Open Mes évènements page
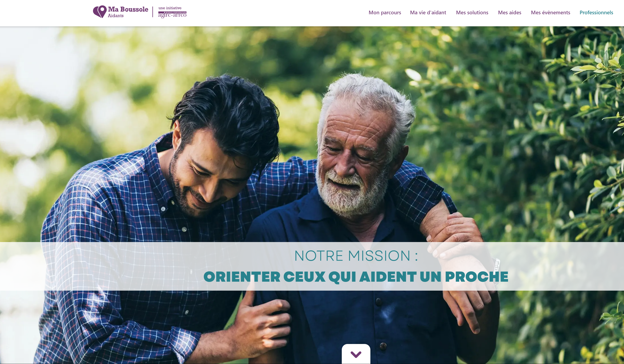This screenshot has width=624, height=364. click(550, 13)
